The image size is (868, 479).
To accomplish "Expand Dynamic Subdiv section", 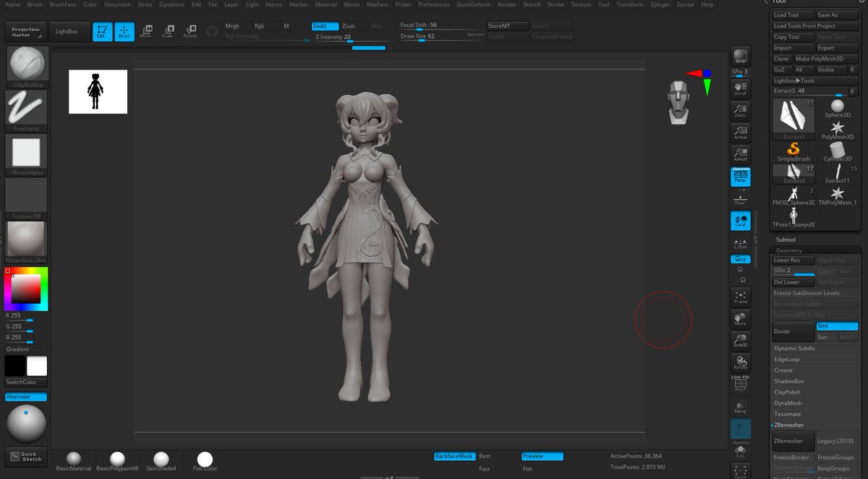I will pyautogui.click(x=795, y=348).
